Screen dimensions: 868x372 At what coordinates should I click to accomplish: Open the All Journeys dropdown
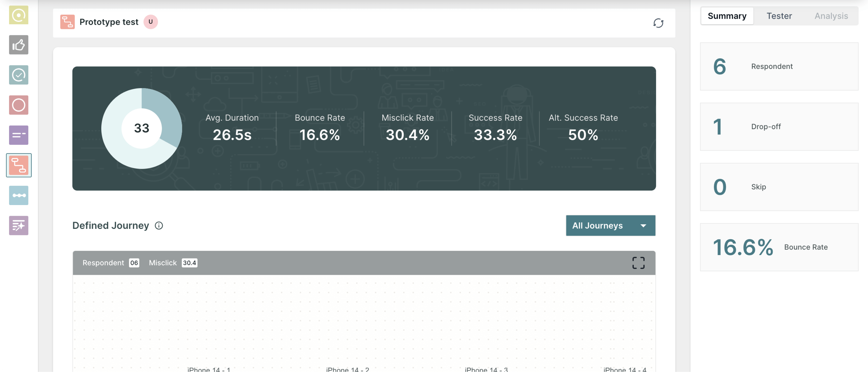tap(610, 226)
